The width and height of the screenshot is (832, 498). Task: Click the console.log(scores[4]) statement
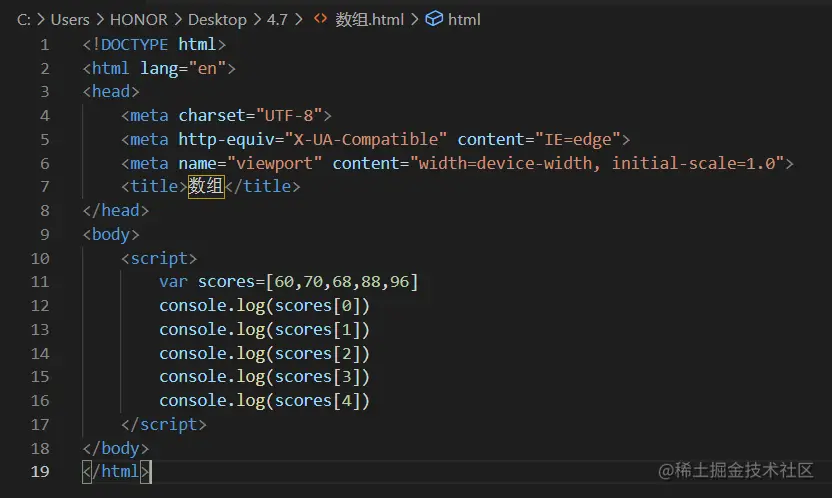264,400
